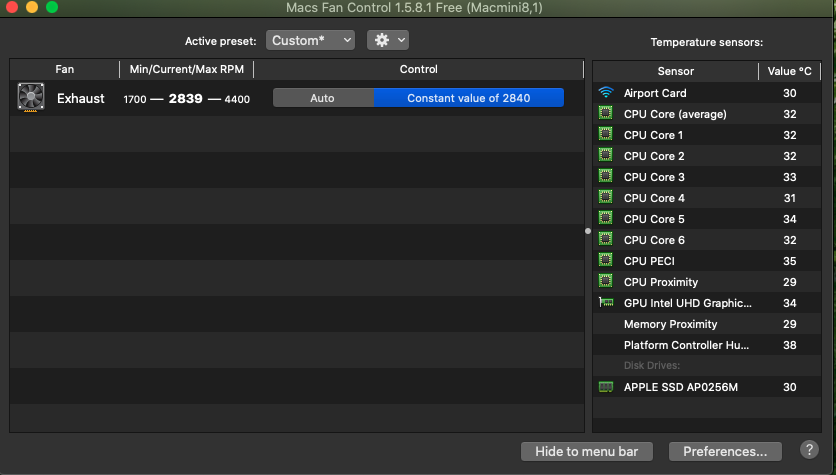The width and height of the screenshot is (836, 475).
Task: Click the window title Macs Fan Control
Action: [414, 7]
